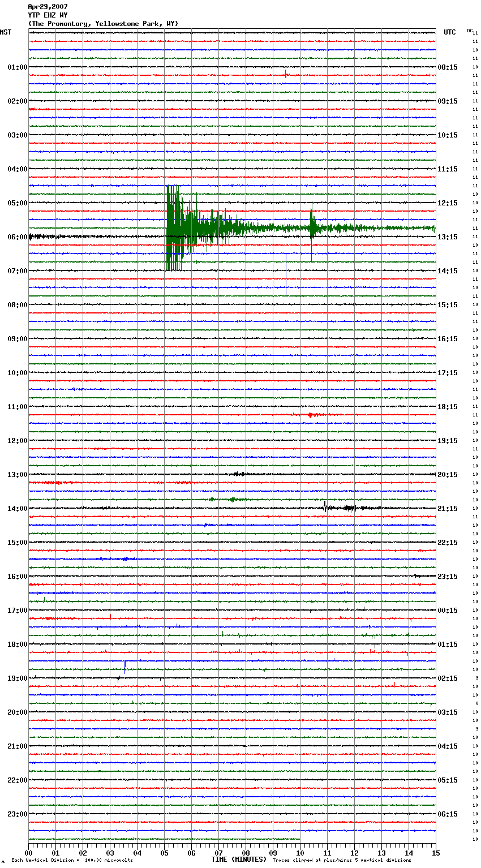Click minute tick label 13 on axis
Image resolution: width=481 pixels, height=868 pixels.
coord(381,853)
